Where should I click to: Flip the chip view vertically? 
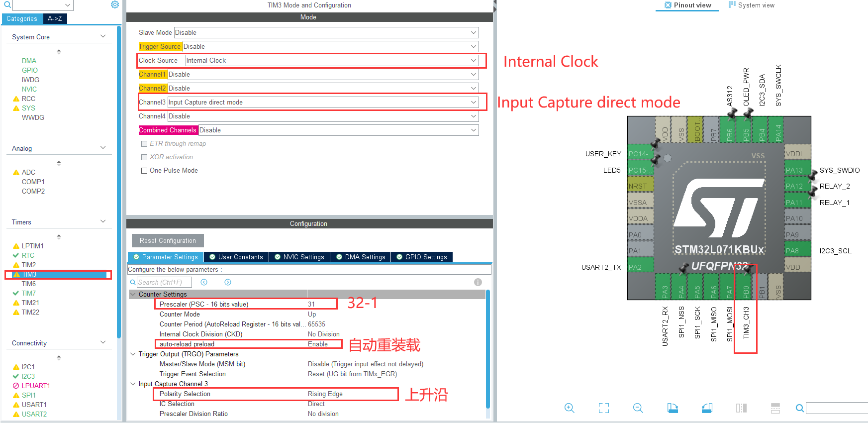pyautogui.click(x=775, y=408)
